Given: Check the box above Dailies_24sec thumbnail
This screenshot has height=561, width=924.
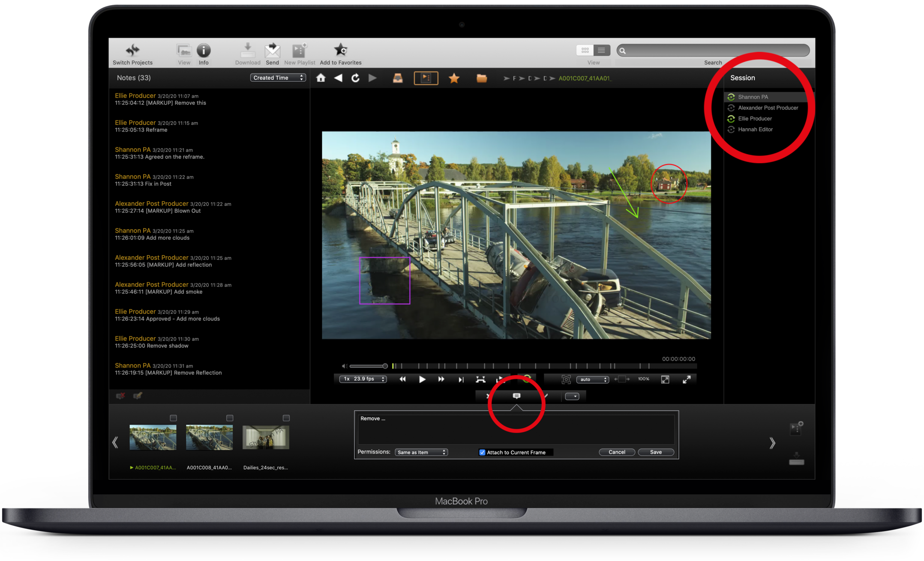Looking at the screenshot, I should [x=286, y=418].
